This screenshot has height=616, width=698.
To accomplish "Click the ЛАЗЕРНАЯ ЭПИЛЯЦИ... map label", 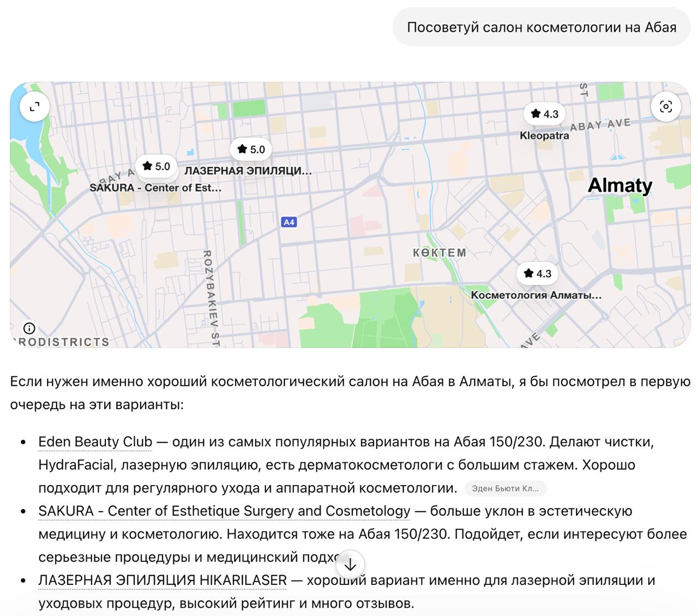I will (x=248, y=171).
